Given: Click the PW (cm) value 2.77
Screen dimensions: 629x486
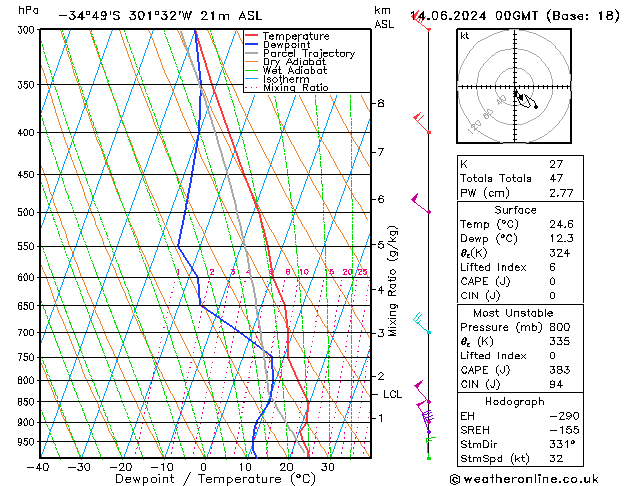Looking at the screenshot, I should tap(561, 193).
